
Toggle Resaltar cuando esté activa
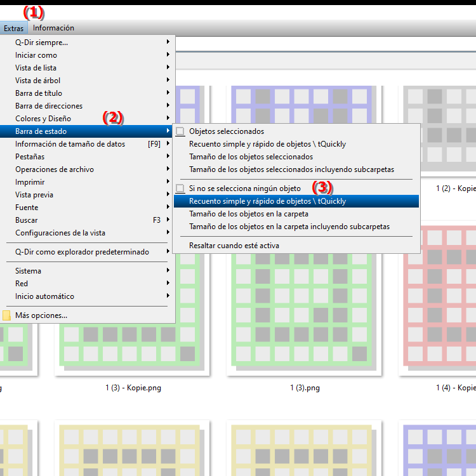click(x=296, y=246)
